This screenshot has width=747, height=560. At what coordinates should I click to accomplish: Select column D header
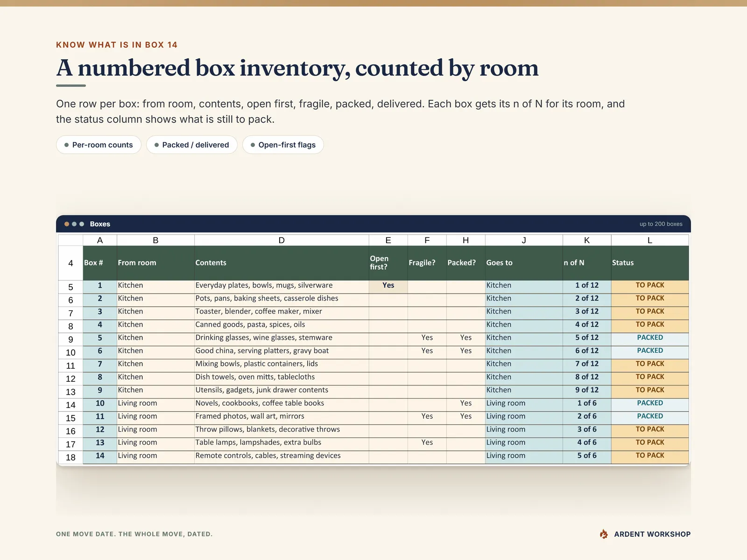click(x=282, y=240)
